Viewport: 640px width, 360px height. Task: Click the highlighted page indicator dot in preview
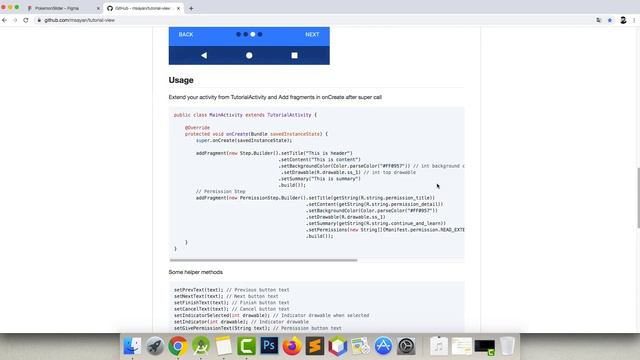(253, 34)
